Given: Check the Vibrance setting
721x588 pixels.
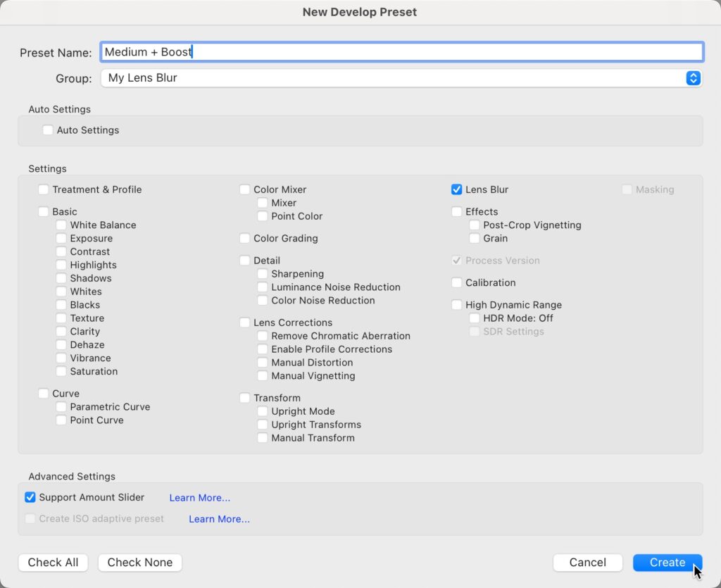Looking at the screenshot, I should [x=61, y=358].
